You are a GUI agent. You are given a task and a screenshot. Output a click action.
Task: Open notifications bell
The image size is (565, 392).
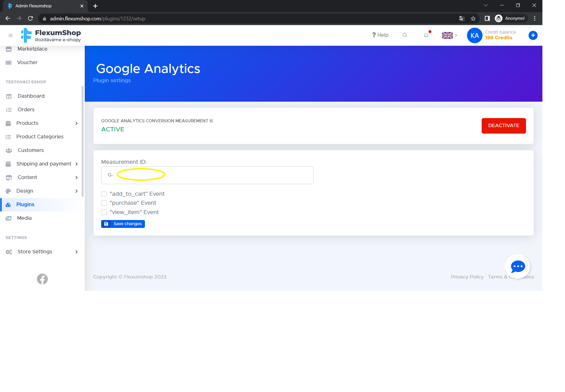tap(426, 35)
